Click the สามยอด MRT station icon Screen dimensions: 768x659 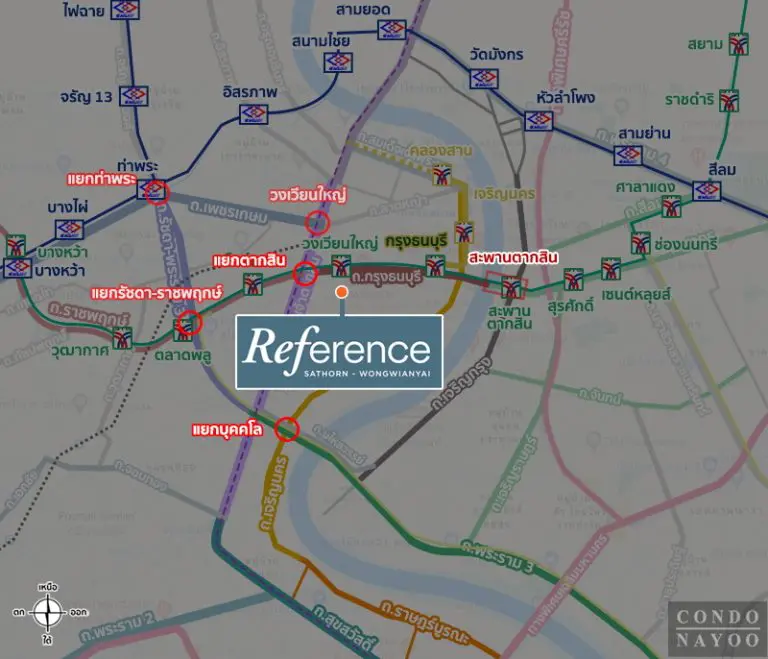[392, 29]
